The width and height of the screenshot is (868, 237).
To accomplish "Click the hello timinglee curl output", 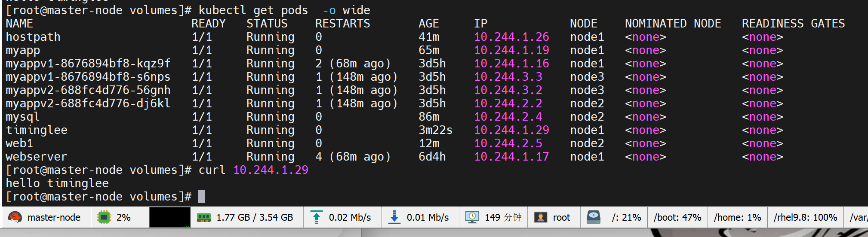I will (57, 183).
